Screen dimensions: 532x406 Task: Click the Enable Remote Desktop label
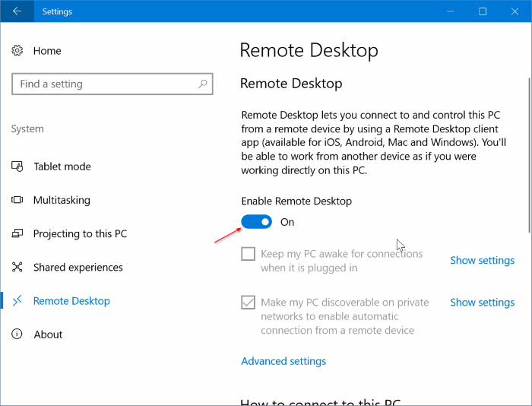click(x=296, y=201)
